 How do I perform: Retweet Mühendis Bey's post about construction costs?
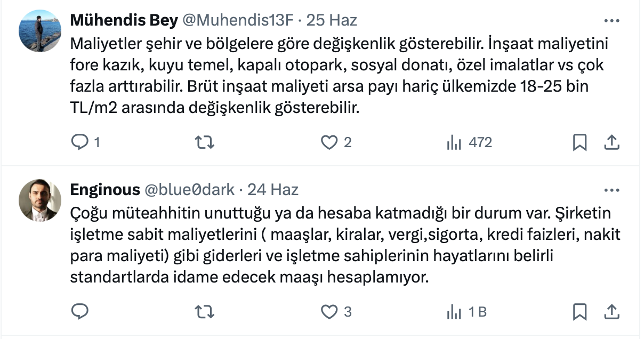(x=202, y=142)
